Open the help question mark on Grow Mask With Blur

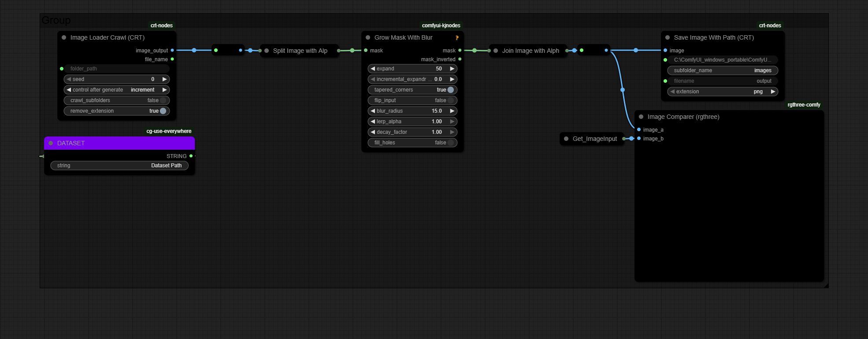(457, 38)
